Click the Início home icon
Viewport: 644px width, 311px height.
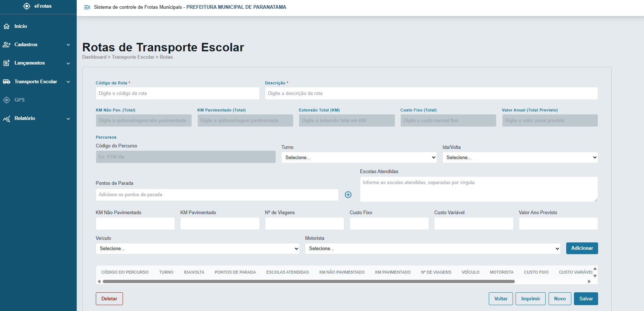pyautogui.click(x=7, y=26)
